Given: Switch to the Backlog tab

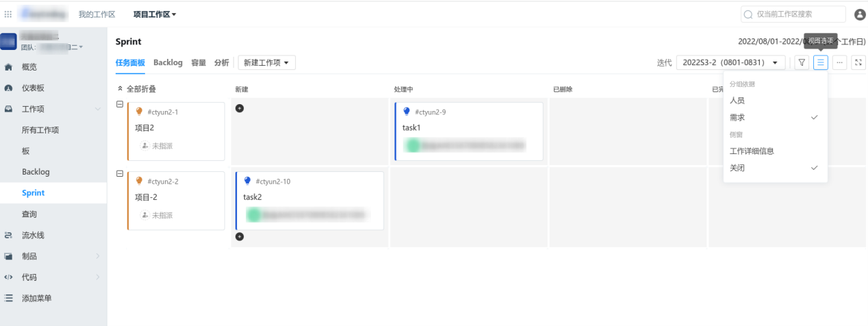Looking at the screenshot, I should (168, 62).
